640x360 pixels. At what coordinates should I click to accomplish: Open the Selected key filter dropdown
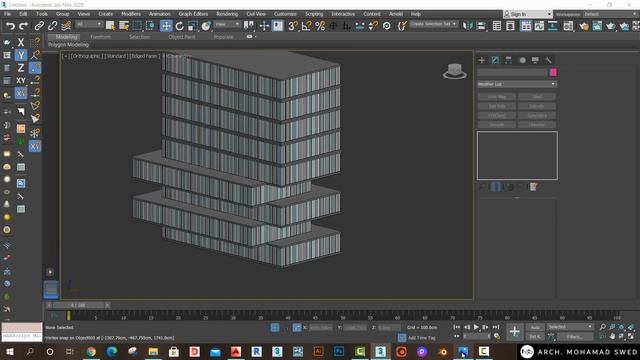570,327
